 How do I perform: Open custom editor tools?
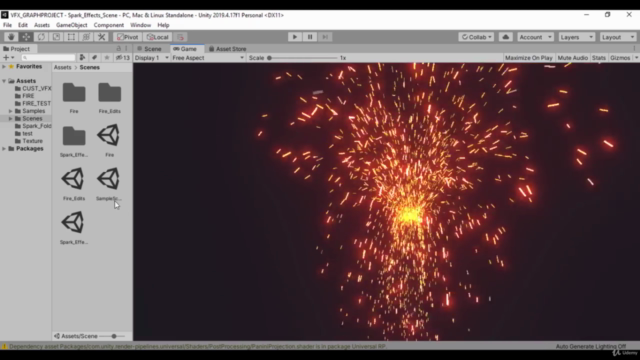click(102, 37)
